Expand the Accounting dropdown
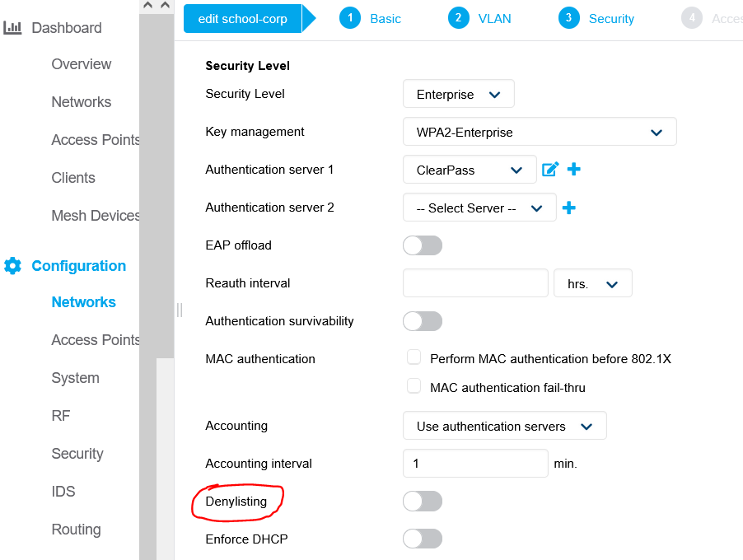Viewport: 743px width, 560px height. point(505,426)
